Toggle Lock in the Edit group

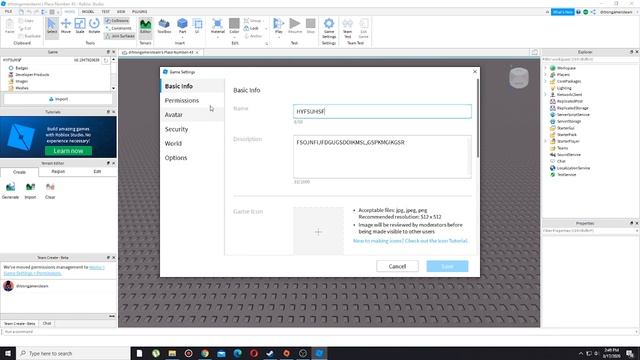(x=251, y=28)
